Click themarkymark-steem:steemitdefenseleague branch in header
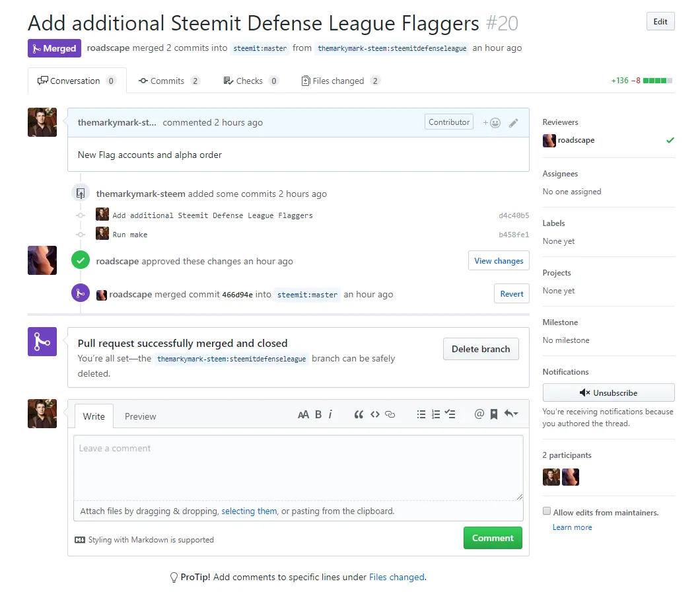700x598 pixels. point(392,48)
